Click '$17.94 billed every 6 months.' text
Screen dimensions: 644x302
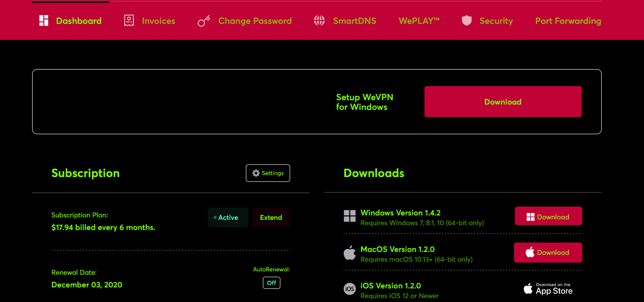103,227
